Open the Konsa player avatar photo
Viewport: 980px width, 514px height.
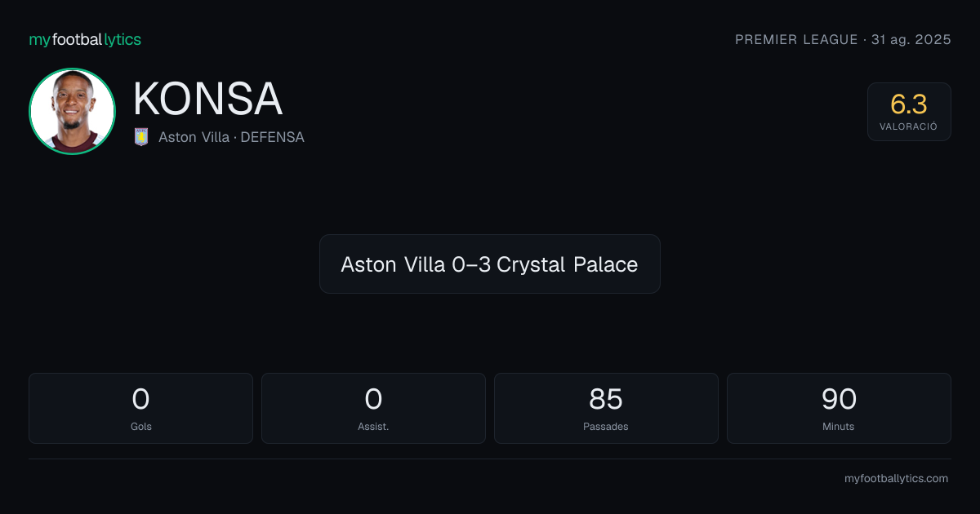(x=72, y=111)
